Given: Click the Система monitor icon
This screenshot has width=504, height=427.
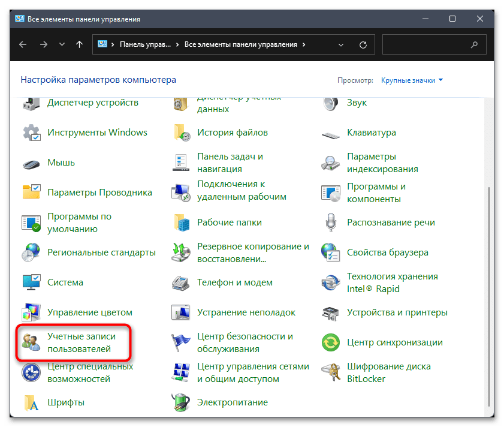Looking at the screenshot, I should [31, 282].
